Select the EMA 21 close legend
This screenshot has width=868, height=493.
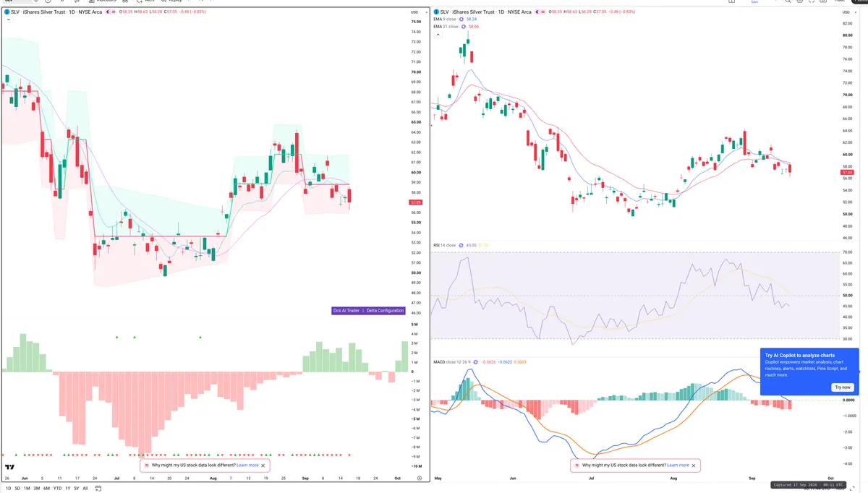tap(446, 26)
